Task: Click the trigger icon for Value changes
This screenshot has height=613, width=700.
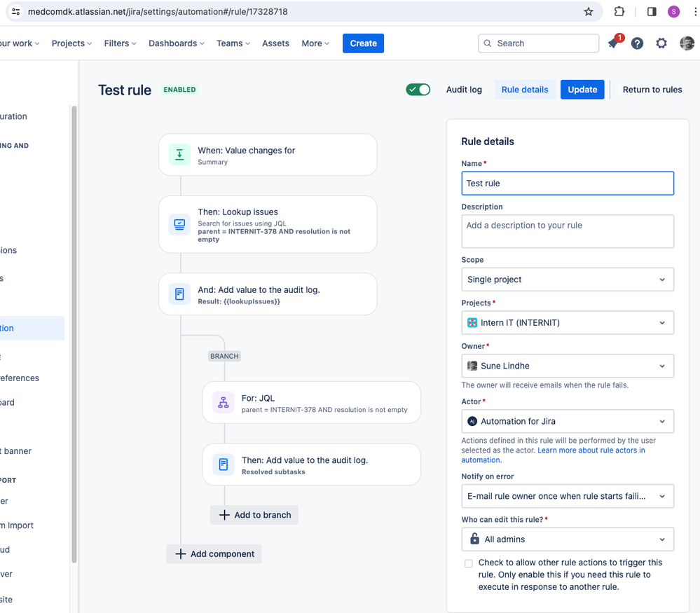Action: pos(179,155)
